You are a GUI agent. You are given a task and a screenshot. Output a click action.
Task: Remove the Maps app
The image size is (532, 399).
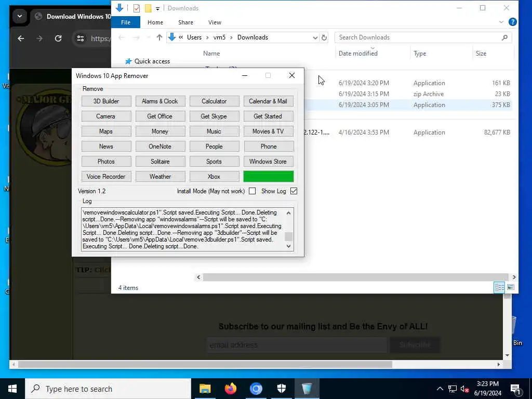click(106, 131)
